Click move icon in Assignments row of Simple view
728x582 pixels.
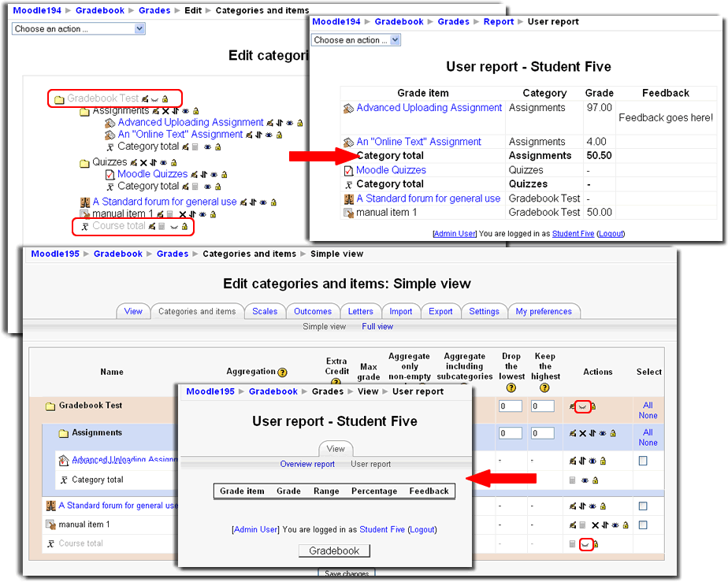click(x=592, y=433)
